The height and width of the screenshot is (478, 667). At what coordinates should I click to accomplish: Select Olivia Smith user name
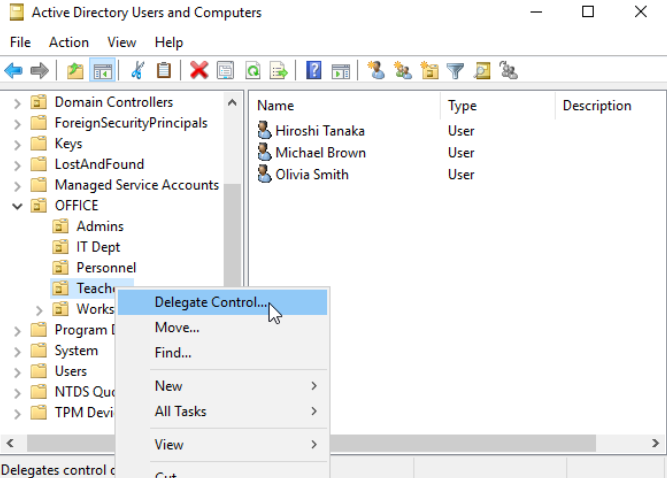click(312, 175)
